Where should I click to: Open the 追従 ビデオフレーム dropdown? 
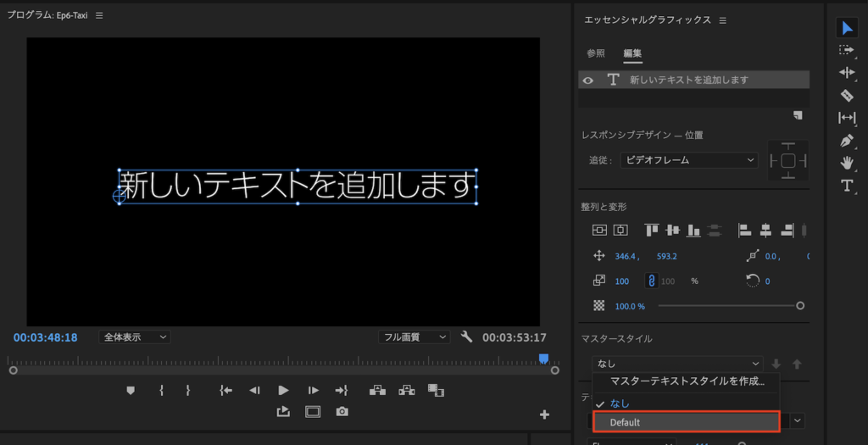coord(689,160)
